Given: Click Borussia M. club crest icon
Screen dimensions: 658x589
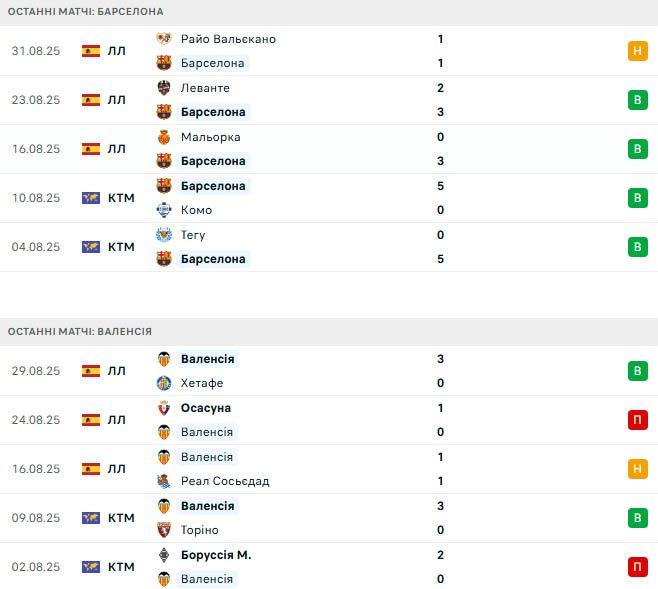Looking at the screenshot, I should click(x=165, y=555).
